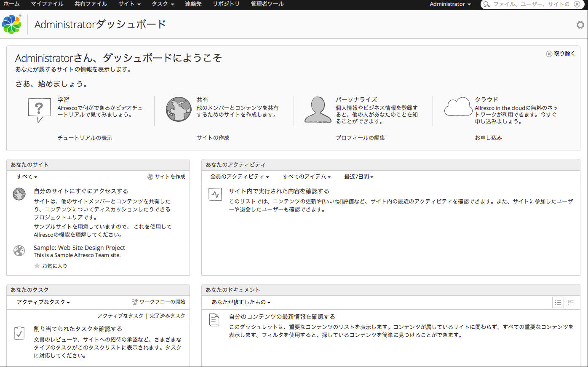This screenshot has height=367, width=588.
Task: Click the clipboard task icon in あなたのタスク
Action: point(19,333)
